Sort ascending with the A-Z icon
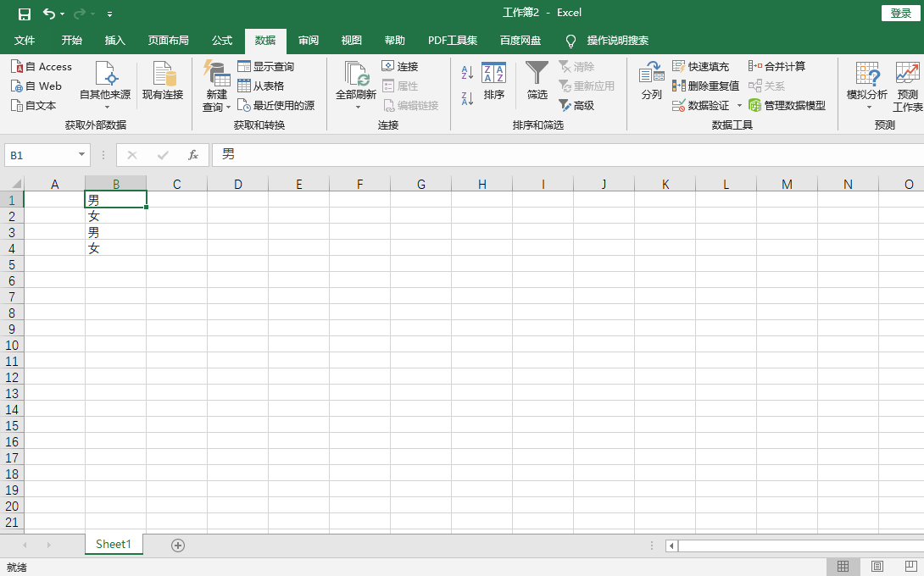The image size is (924, 576). point(465,73)
